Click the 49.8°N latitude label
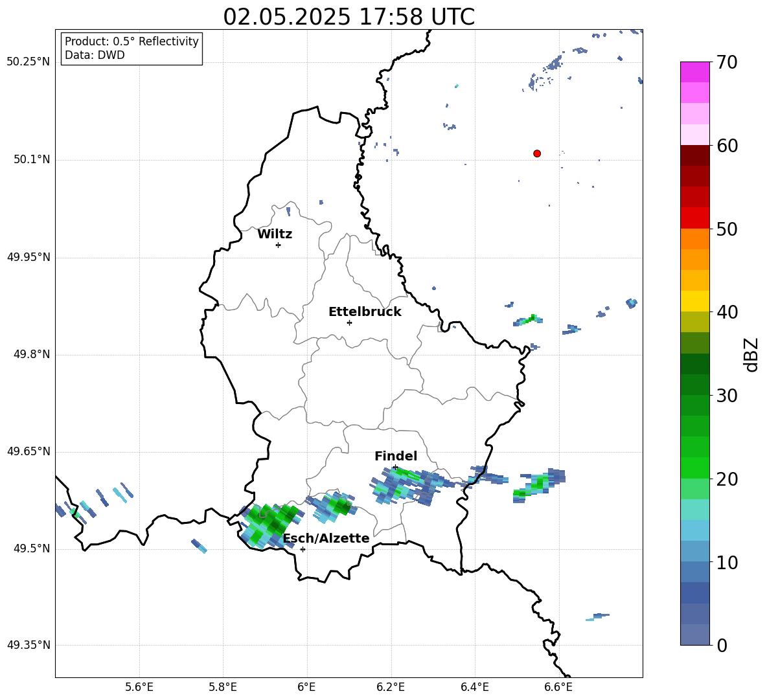Image resolution: width=767 pixels, height=700 pixels. 32,354
